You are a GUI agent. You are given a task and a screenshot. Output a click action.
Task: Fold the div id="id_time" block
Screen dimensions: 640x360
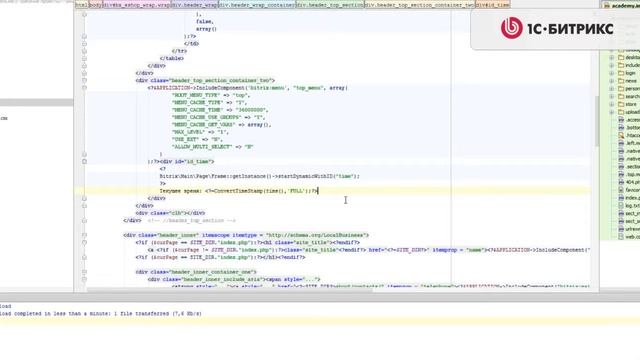click(84, 161)
